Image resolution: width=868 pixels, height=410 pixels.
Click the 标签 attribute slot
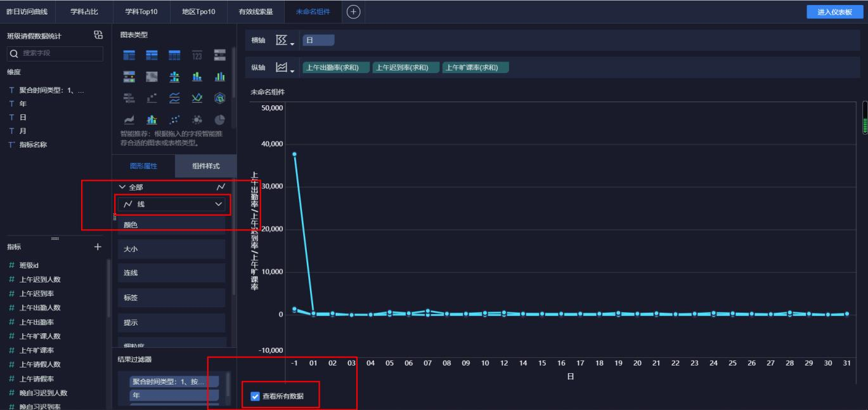pyautogui.click(x=172, y=298)
